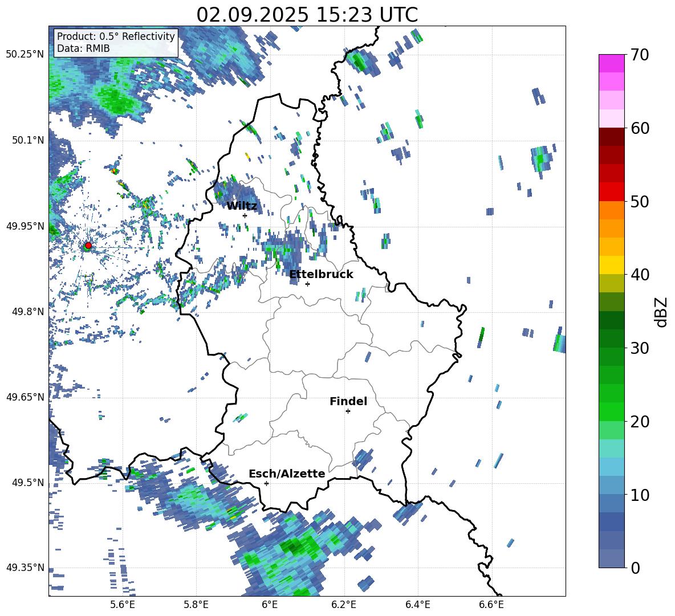Click the dBZ colorbar axis label

pyautogui.click(x=660, y=312)
